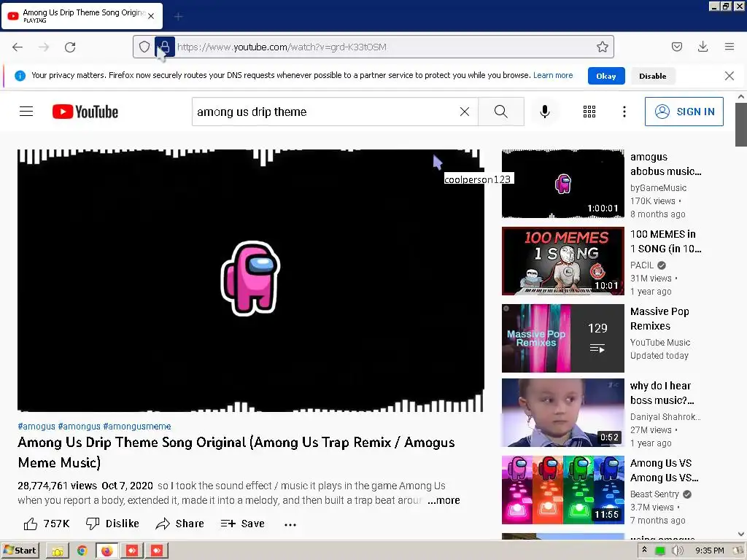Click the Firefox address bar URL
This screenshot has width=747, height=560.
coord(282,47)
